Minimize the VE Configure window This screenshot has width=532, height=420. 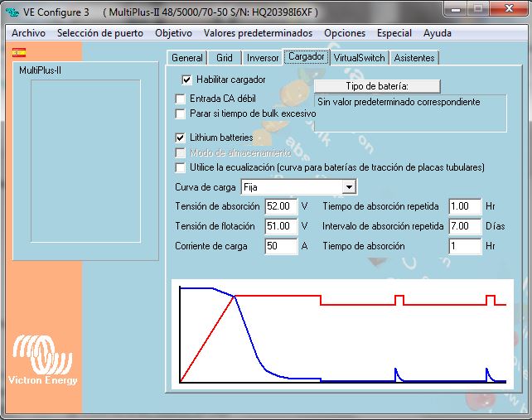[x=456, y=9]
